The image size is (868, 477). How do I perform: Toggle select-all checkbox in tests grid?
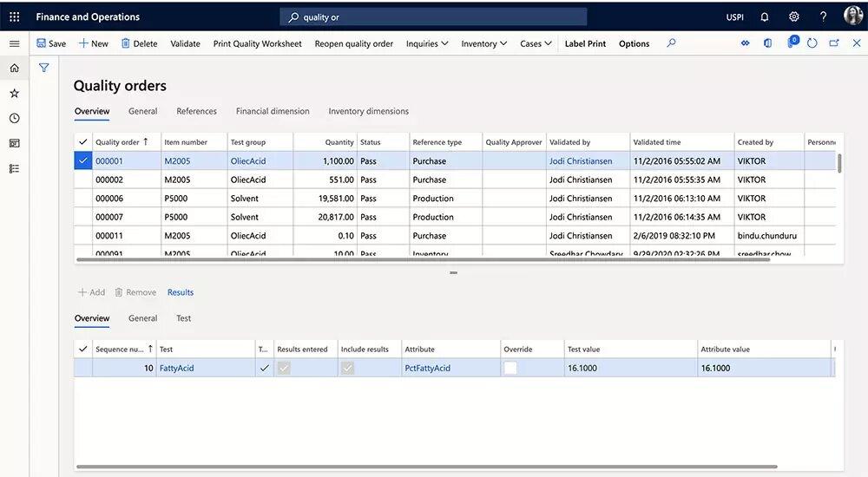click(x=83, y=349)
